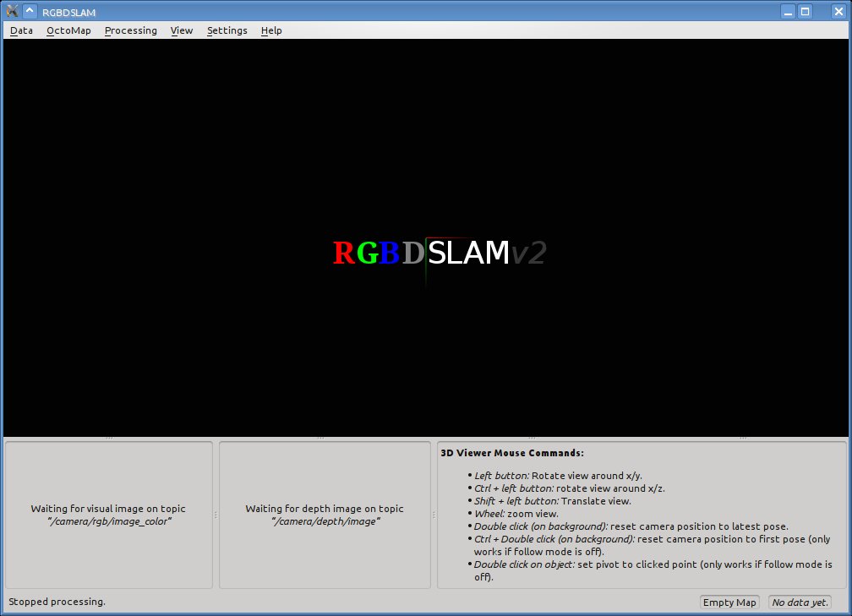Click the RGBDSLAMv2 logo in 3D viewer
The width and height of the screenshot is (852, 616).
[439, 253]
